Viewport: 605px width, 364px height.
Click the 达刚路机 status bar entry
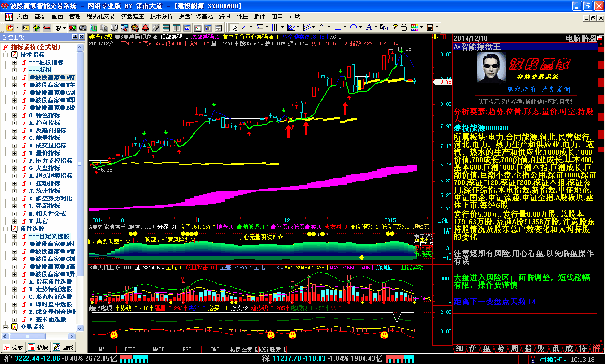tap(553, 359)
